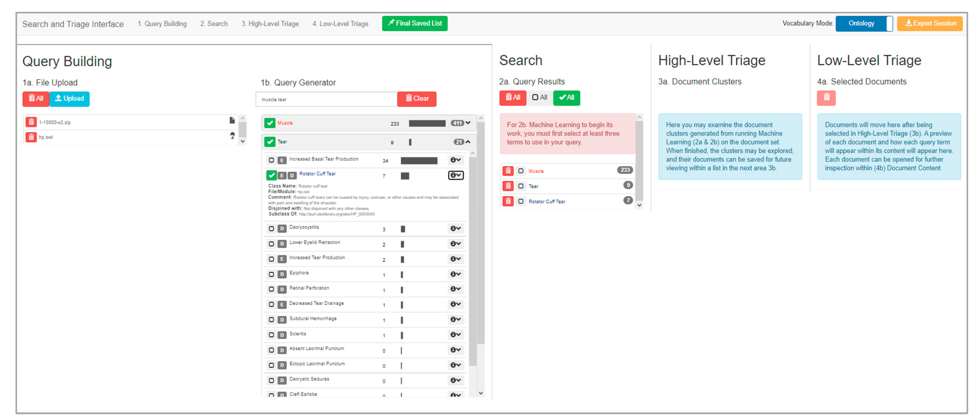Remove Muscle from query results with trash icon
This screenshot has height=419, width=980.
pos(508,171)
